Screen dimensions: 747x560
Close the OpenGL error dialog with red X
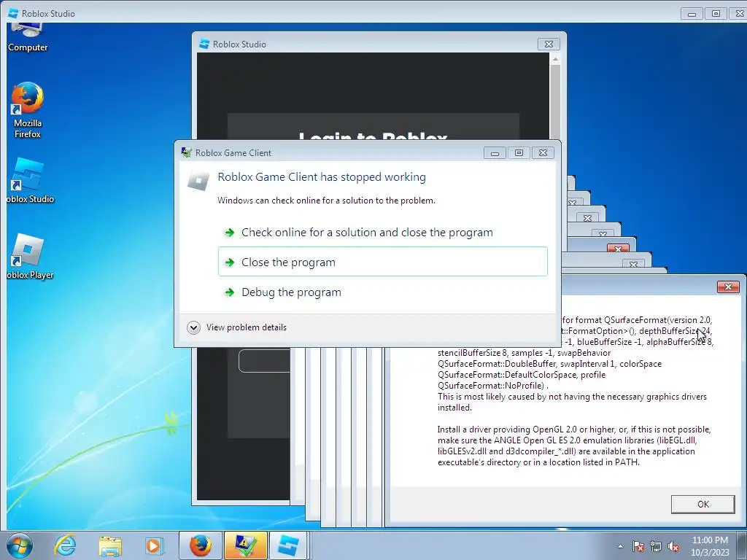click(x=728, y=287)
